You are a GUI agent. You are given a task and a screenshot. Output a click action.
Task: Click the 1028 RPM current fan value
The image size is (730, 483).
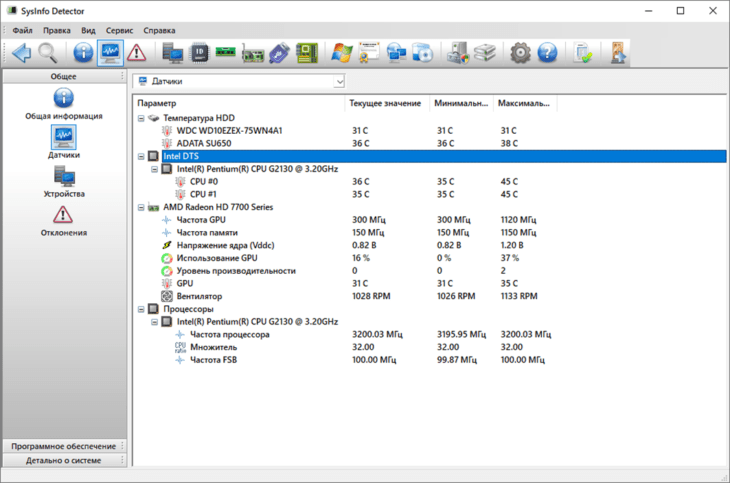click(371, 296)
